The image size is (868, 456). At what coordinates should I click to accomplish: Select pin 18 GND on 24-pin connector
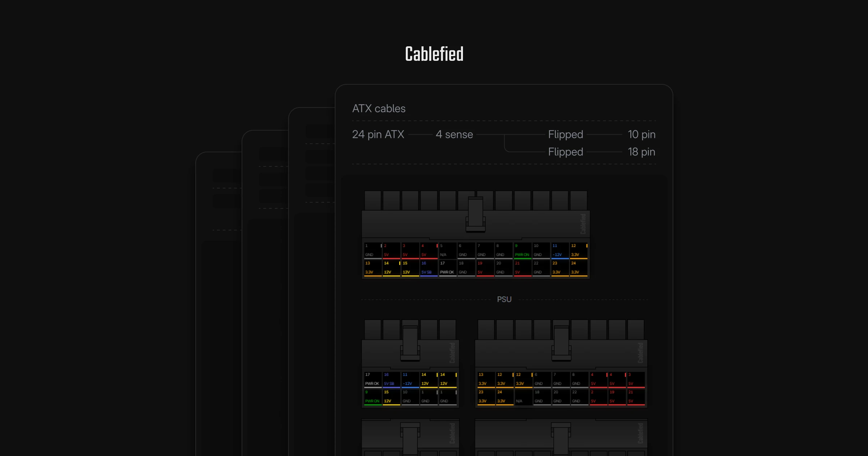[x=467, y=268]
